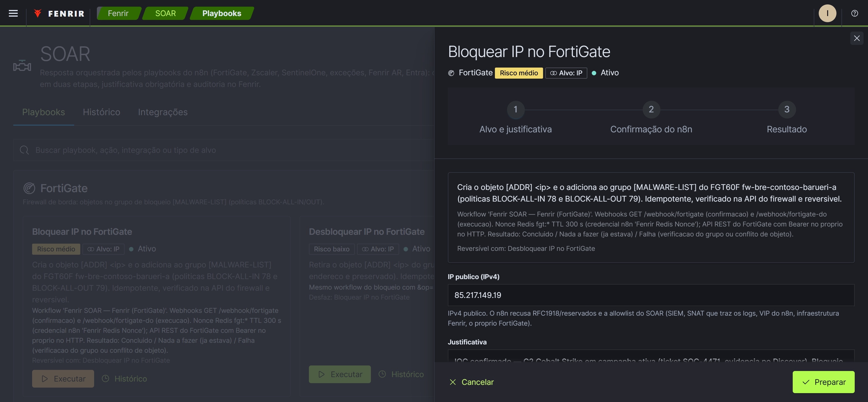Open the Bloquear IP no FortiGate card title
The height and width of the screenshot is (402, 868).
click(82, 231)
